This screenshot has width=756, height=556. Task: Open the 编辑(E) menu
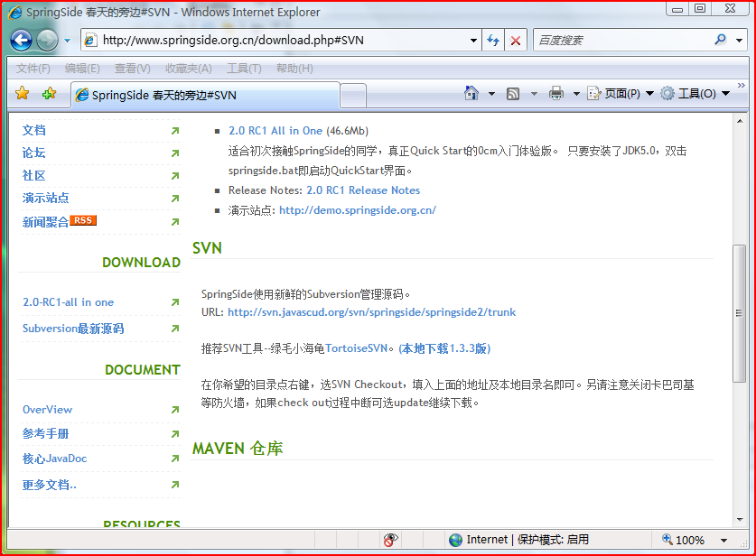pos(82,69)
